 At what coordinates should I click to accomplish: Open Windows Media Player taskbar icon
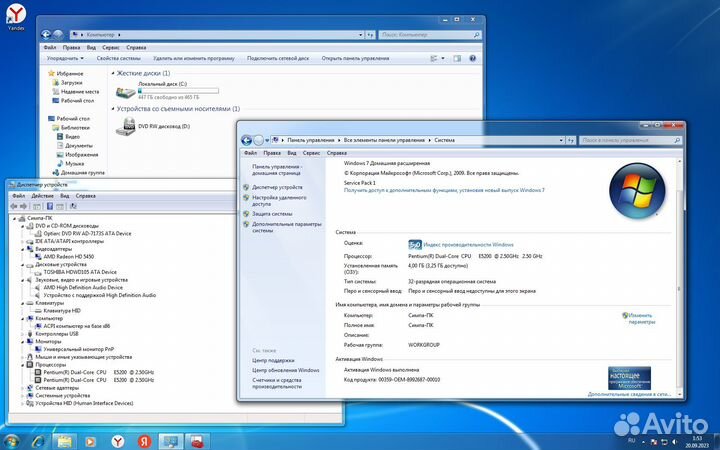pos(90,442)
